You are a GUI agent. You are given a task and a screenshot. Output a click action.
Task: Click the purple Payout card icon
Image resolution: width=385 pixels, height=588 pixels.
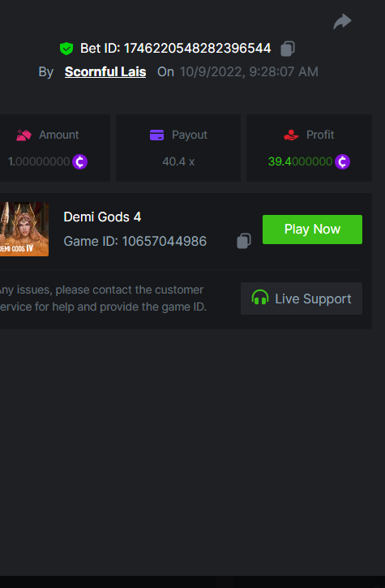[156, 135]
